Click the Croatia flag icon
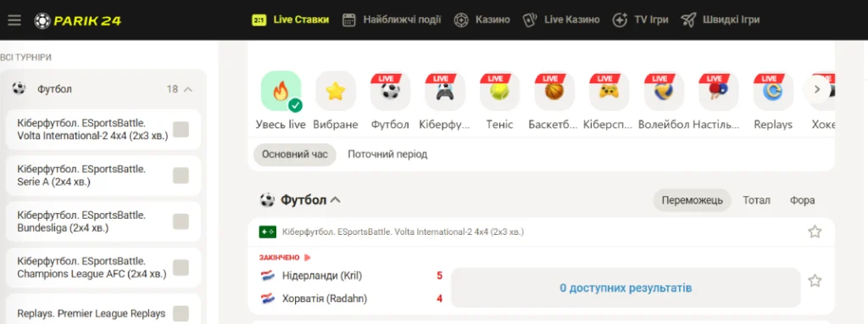 pos(268,299)
